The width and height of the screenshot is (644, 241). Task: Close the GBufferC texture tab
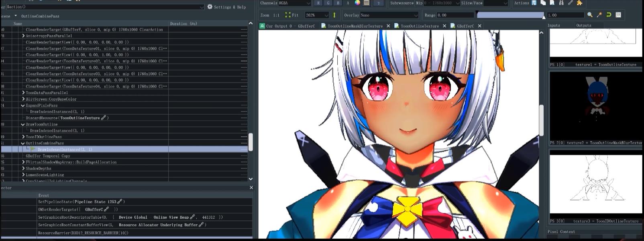tap(480, 26)
